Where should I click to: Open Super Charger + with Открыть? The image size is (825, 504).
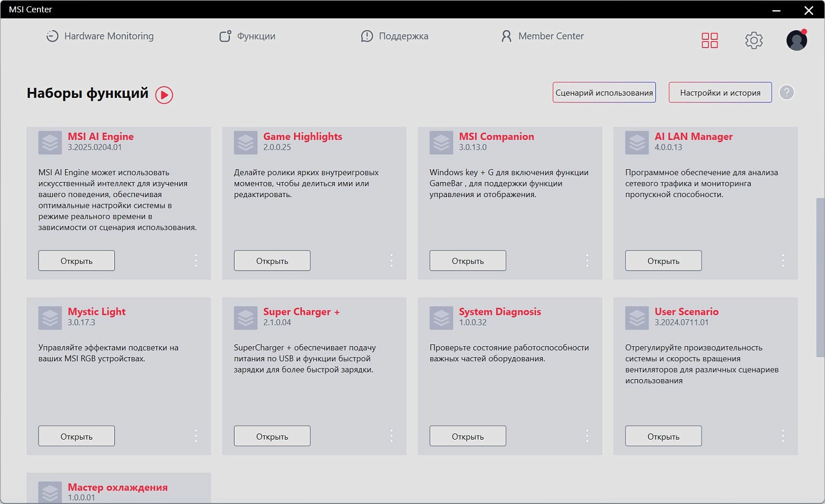click(x=272, y=436)
